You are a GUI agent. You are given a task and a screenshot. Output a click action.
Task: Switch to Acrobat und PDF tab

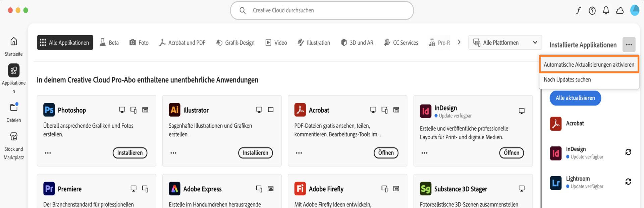pyautogui.click(x=182, y=43)
